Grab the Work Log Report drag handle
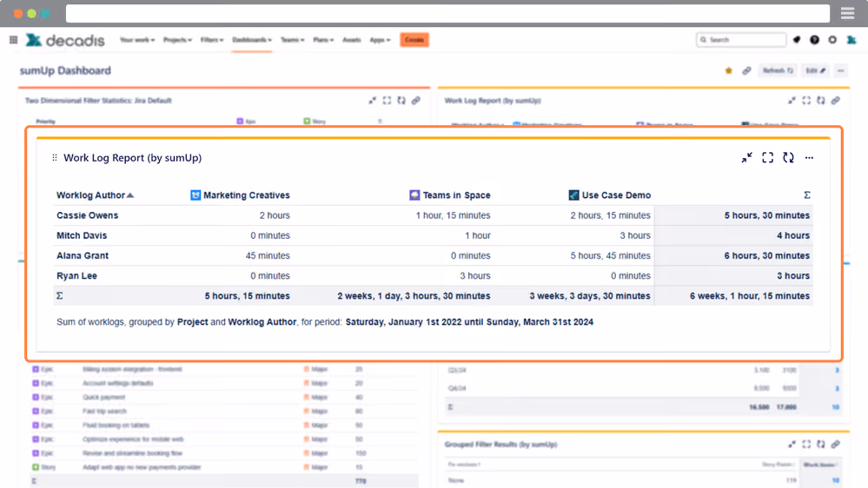This screenshot has height=488, width=868. [54, 158]
